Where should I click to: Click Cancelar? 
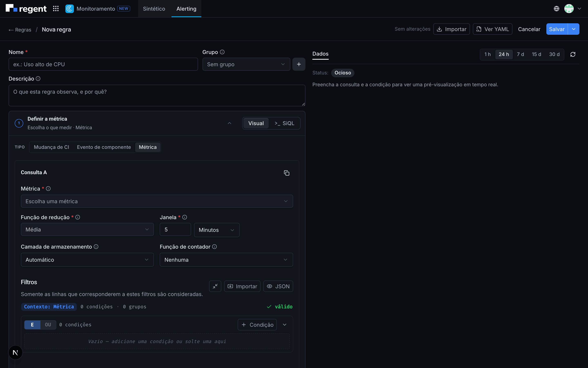529,29
